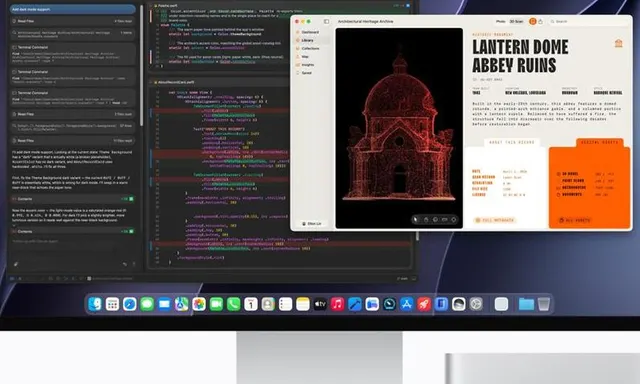The image size is (640, 384).
Task: Open Messages from the Dock
Action: [x=147, y=304]
